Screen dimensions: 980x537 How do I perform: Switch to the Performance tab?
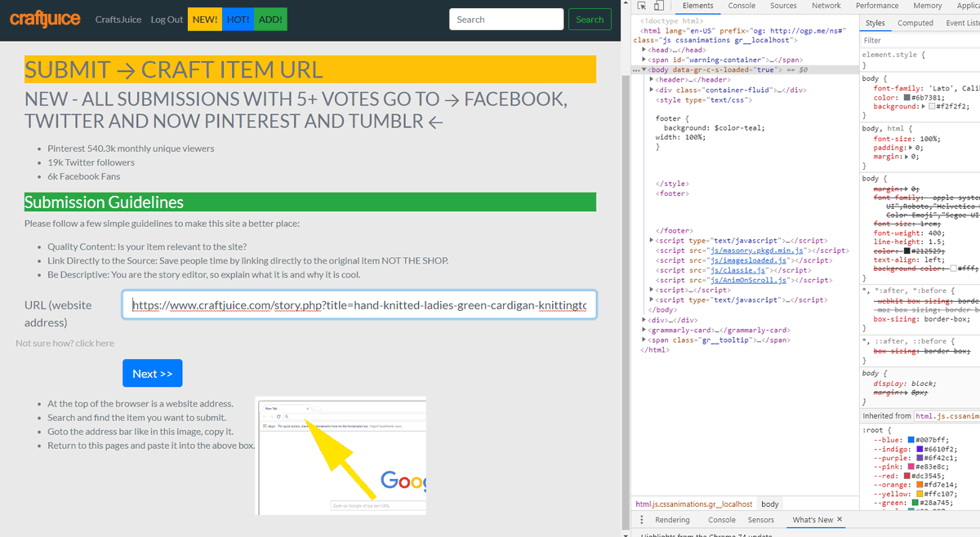(x=876, y=6)
